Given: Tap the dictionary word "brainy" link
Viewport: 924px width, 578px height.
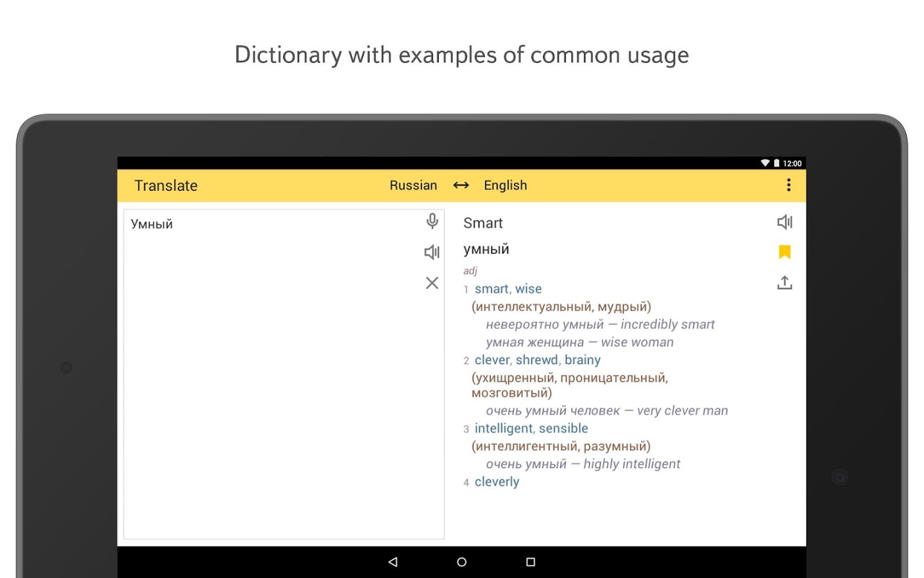Looking at the screenshot, I should tap(583, 360).
